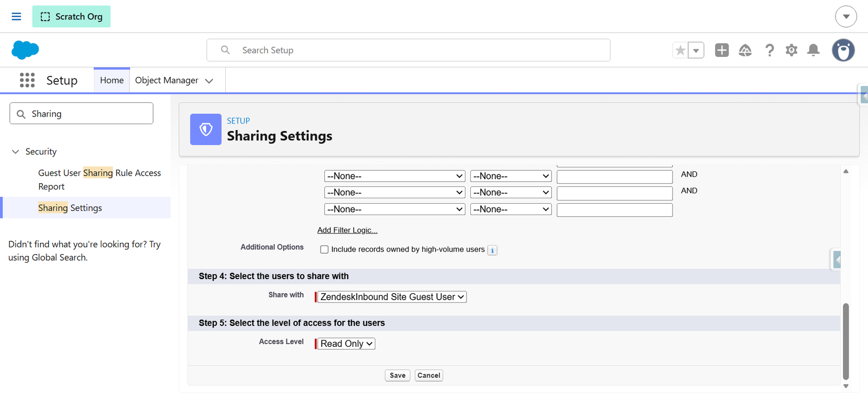Expand the mid-page side panel handle
This screenshot has width=868, height=401.
pyautogui.click(x=837, y=260)
